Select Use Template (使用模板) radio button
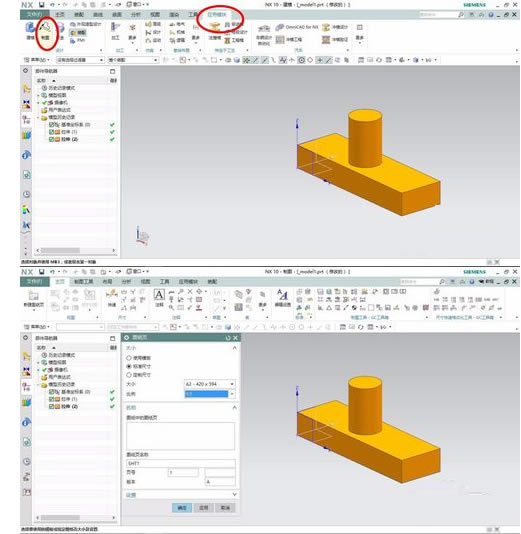 129,358
